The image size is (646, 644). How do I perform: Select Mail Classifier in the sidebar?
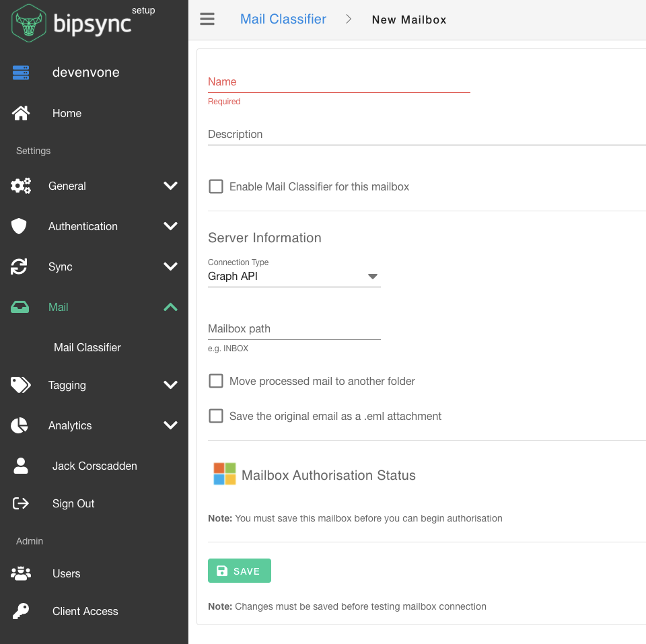[x=87, y=347]
